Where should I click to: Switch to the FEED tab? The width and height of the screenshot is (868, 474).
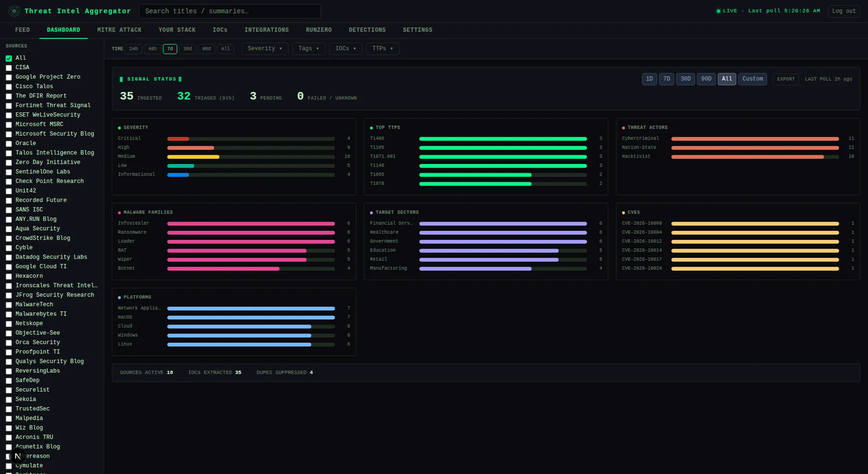tap(23, 30)
